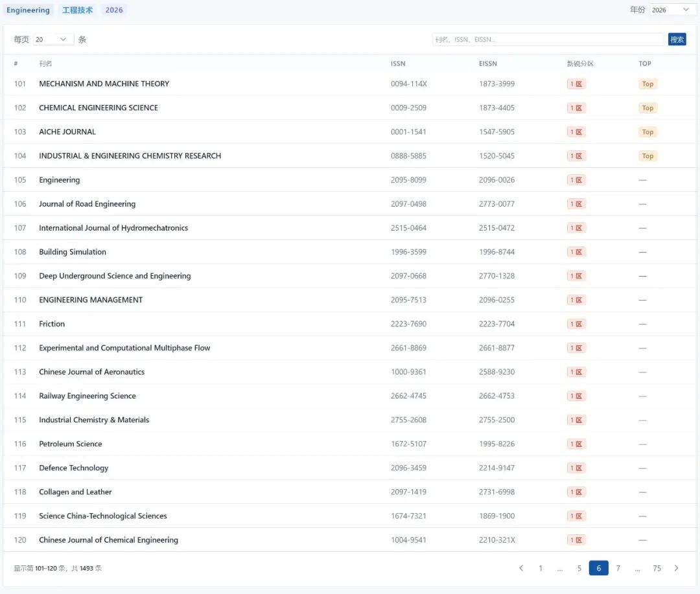Click the 工程技术 category tag
The height and width of the screenshot is (594, 700).
click(78, 10)
